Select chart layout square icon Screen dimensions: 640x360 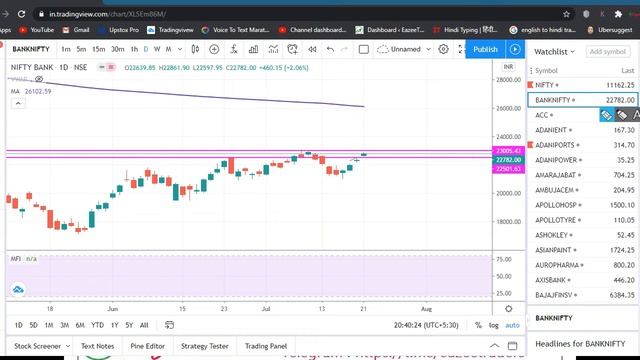point(364,49)
